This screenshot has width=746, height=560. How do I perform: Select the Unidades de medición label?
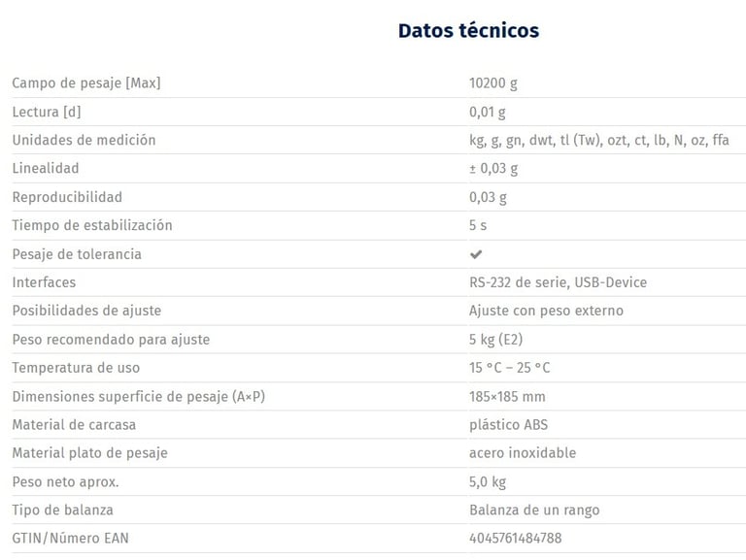click(x=84, y=140)
